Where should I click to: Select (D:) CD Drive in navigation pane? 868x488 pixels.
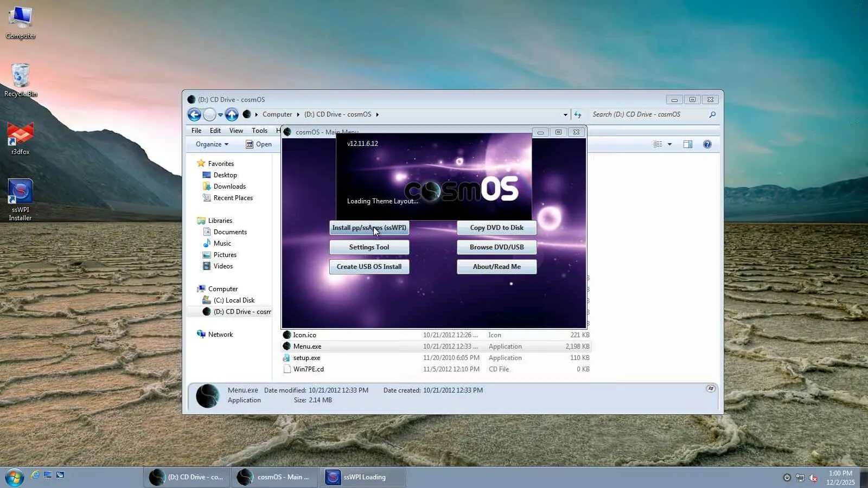[237, 312]
